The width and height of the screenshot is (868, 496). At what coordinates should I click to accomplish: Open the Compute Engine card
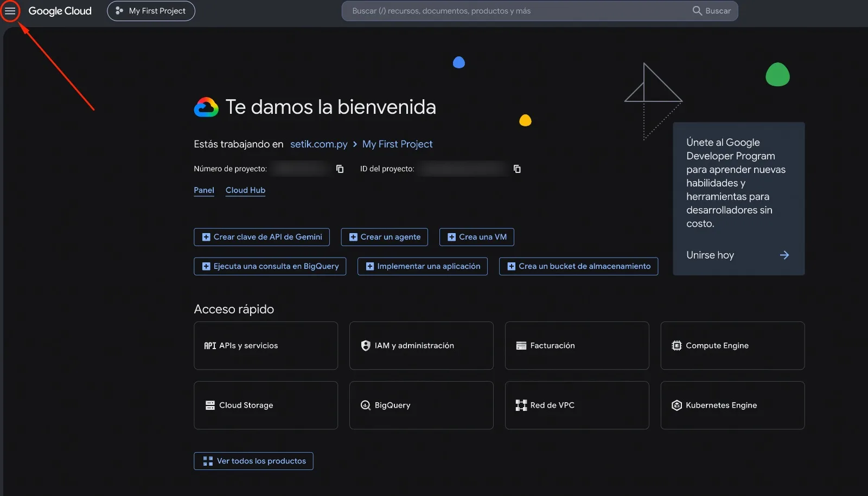pos(732,346)
